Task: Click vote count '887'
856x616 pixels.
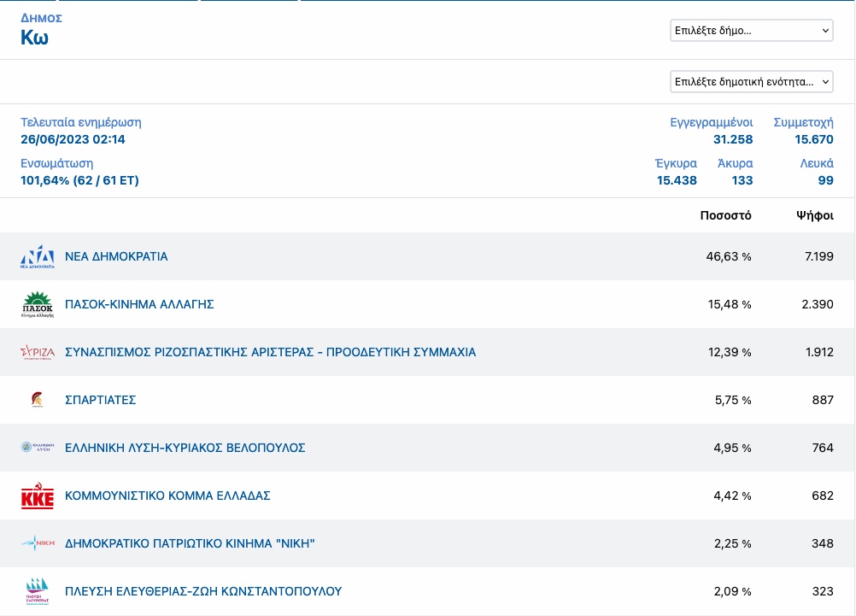Action: coord(823,400)
